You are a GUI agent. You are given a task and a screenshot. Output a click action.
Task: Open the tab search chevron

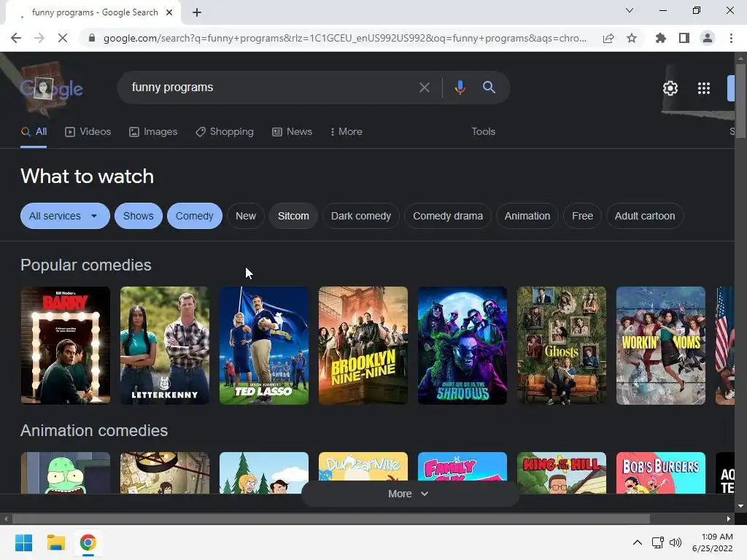630,10
